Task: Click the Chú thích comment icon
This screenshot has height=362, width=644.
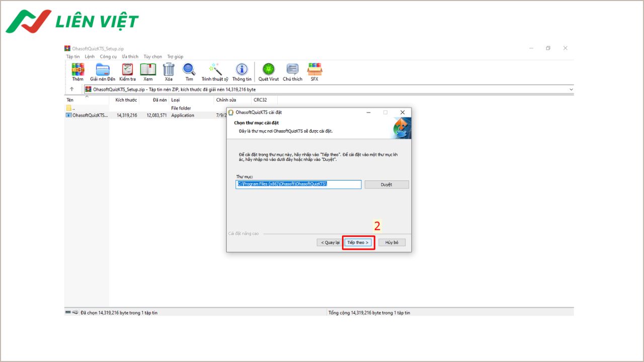Action: [x=292, y=69]
